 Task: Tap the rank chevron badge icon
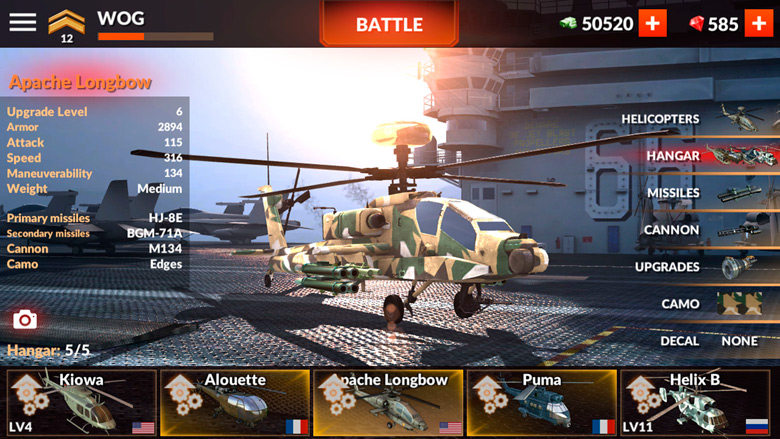click(x=66, y=24)
